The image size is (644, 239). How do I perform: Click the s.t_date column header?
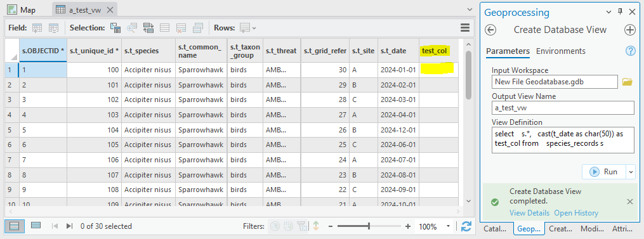coord(398,51)
